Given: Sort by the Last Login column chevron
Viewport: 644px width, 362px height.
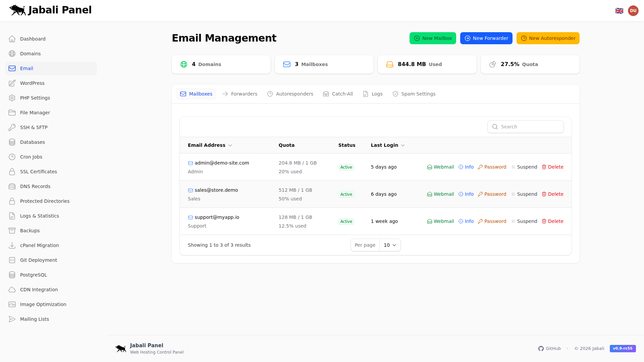Looking at the screenshot, I should coord(403,145).
